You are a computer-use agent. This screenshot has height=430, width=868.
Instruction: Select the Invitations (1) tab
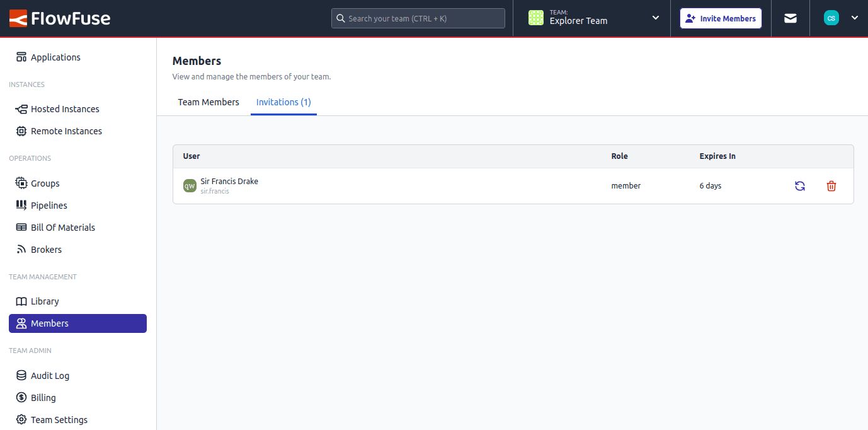click(x=283, y=102)
